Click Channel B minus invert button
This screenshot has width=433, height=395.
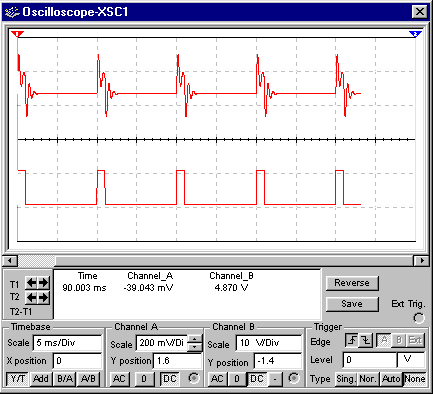[275, 379]
